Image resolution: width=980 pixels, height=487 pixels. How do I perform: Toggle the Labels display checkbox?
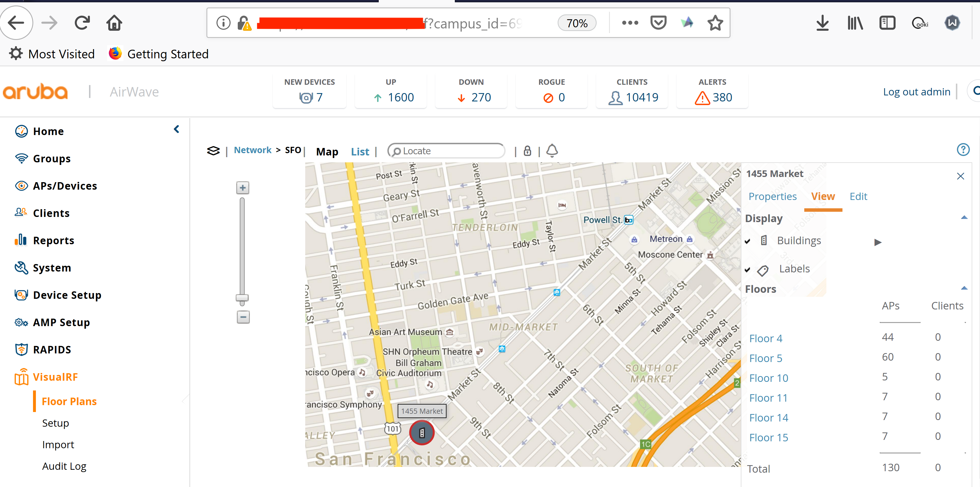pyautogui.click(x=747, y=270)
